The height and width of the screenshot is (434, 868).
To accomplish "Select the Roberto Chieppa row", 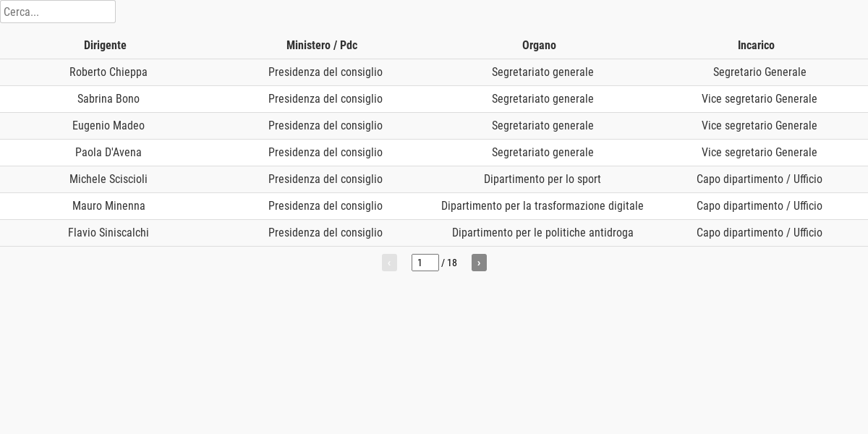I will pyautogui.click(x=434, y=72).
